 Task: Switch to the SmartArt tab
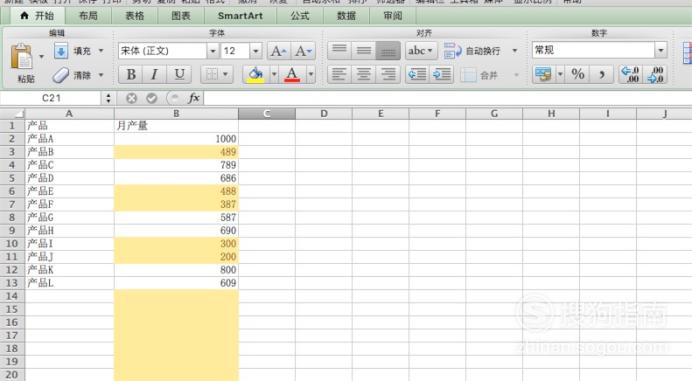click(240, 16)
